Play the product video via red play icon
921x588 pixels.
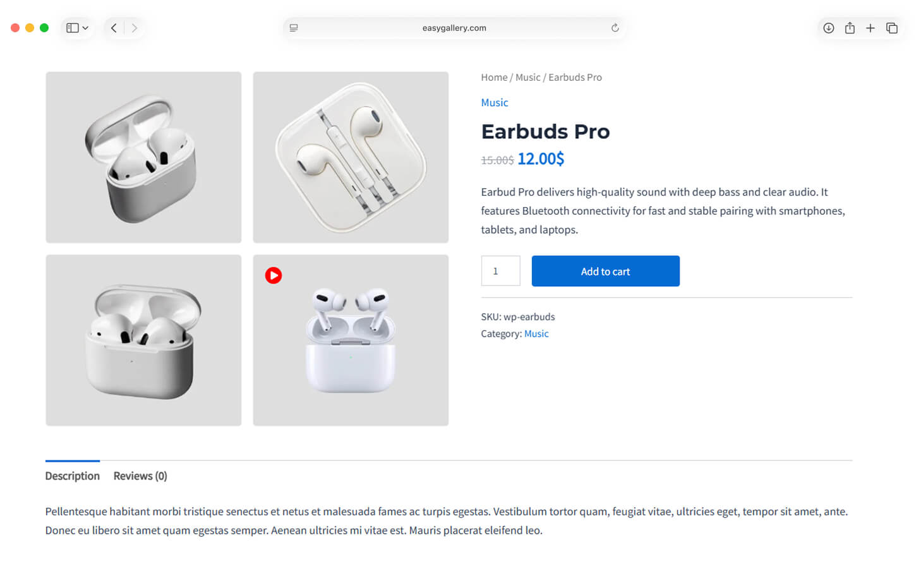pos(274,275)
